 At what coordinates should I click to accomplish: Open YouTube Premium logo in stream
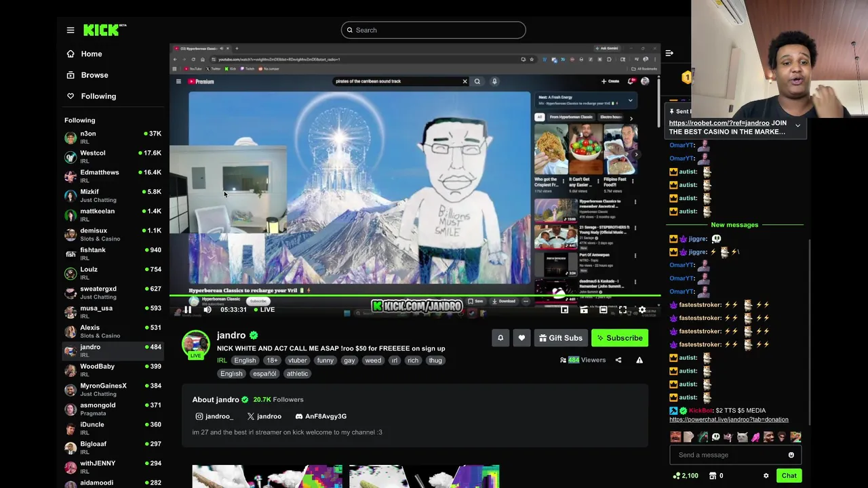pyautogui.click(x=201, y=81)
